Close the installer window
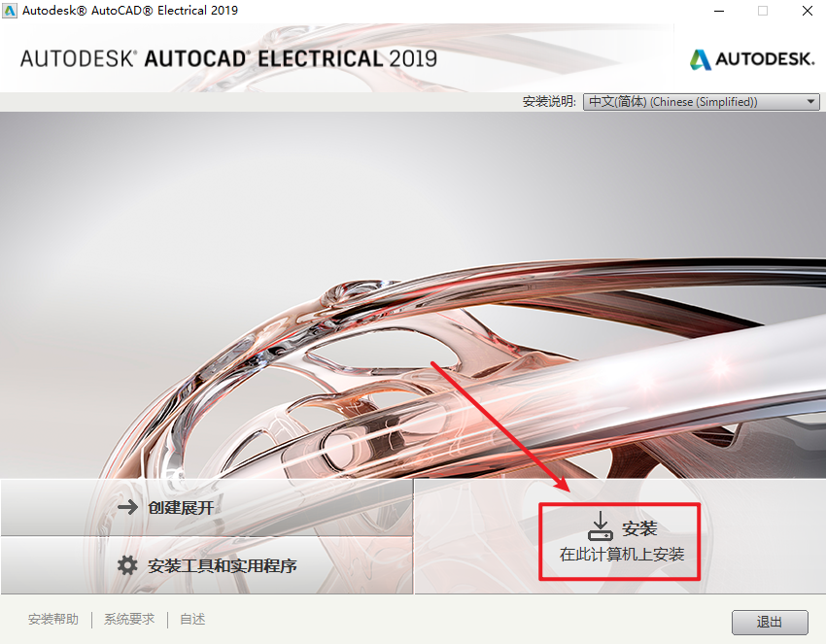The height and width of the screenshot is (644, 826). pyautogui.click(x=807, y=11)
